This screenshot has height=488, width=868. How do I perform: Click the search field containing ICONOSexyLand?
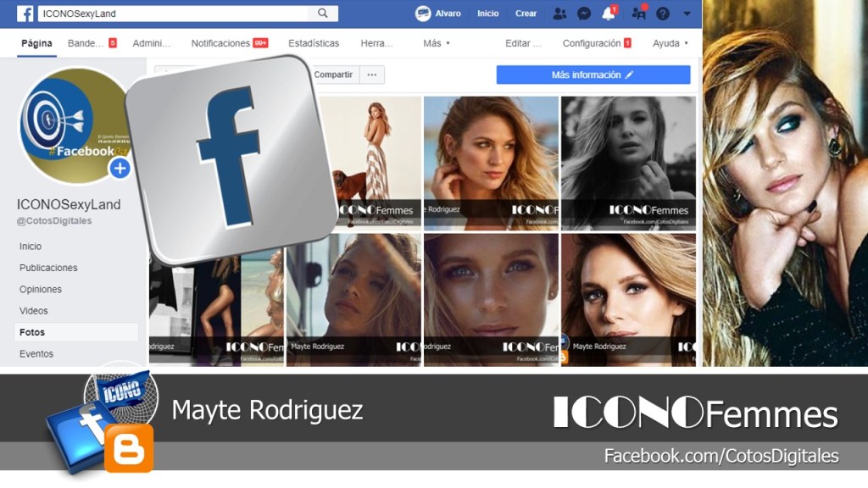[x=174, y=14]
